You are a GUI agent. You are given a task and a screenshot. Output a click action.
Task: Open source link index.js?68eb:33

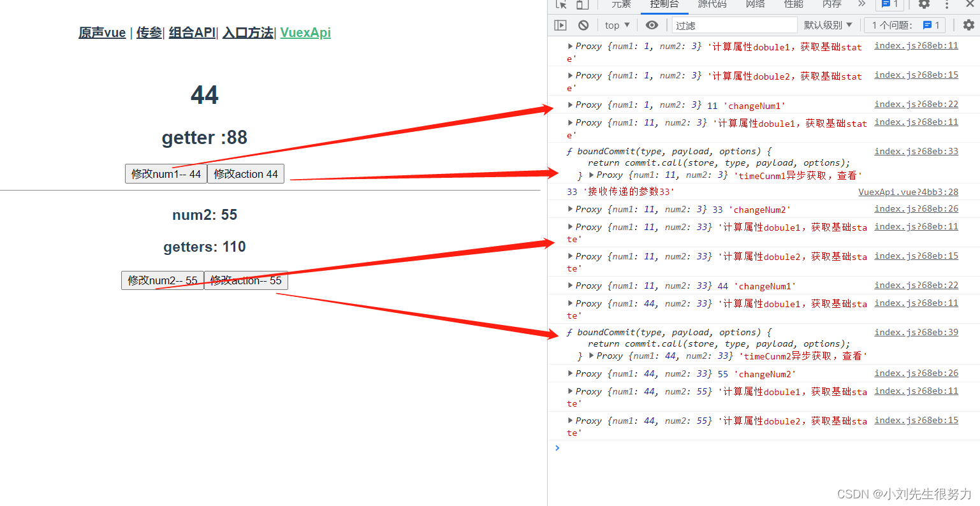click(916, 151)
